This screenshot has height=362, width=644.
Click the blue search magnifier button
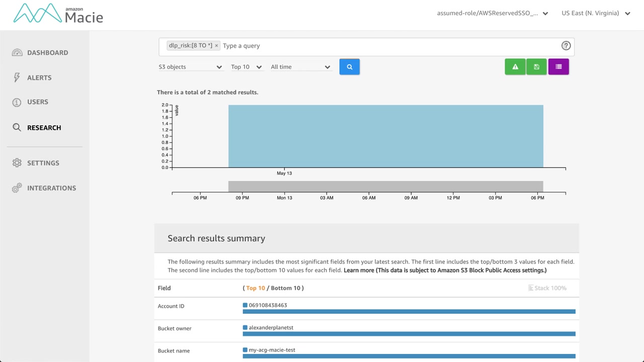[349, 67]
